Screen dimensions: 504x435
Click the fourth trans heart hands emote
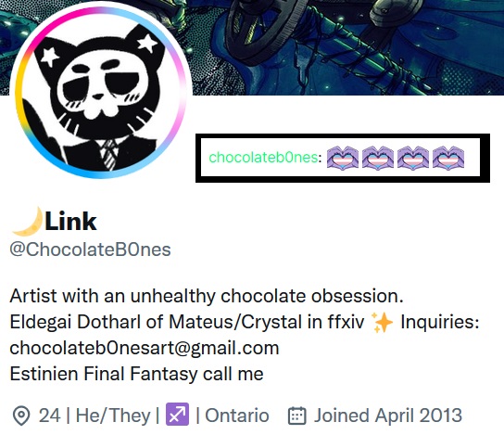(448, 158)
